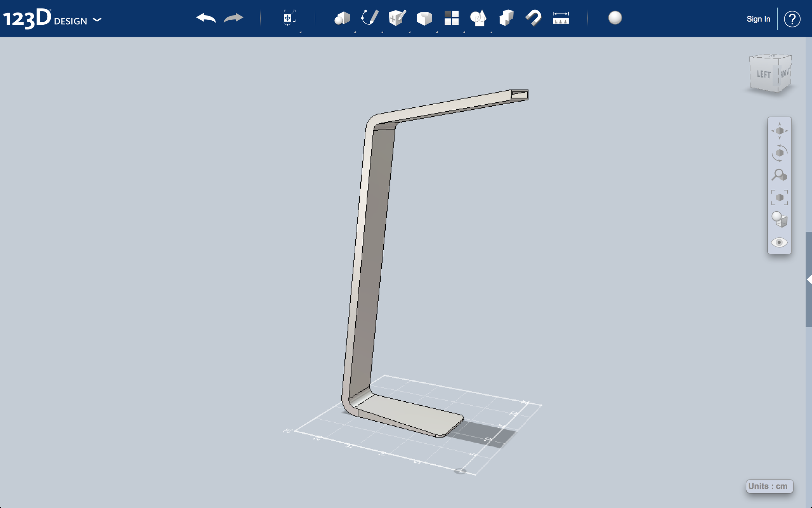Image resolution: width=812 pixels, height=508 pixels.
Task: Open the Help question mark
Action: coord(792,19)
